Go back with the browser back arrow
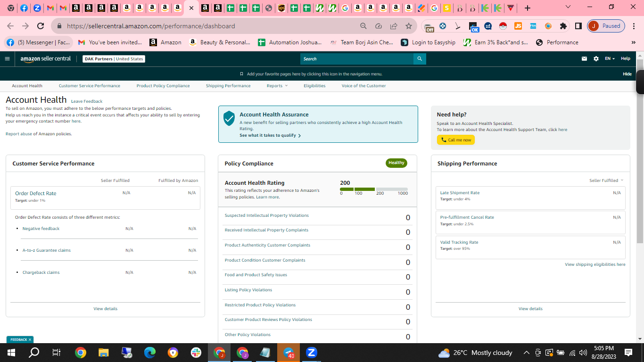644x362 pixels. [10, 26]
